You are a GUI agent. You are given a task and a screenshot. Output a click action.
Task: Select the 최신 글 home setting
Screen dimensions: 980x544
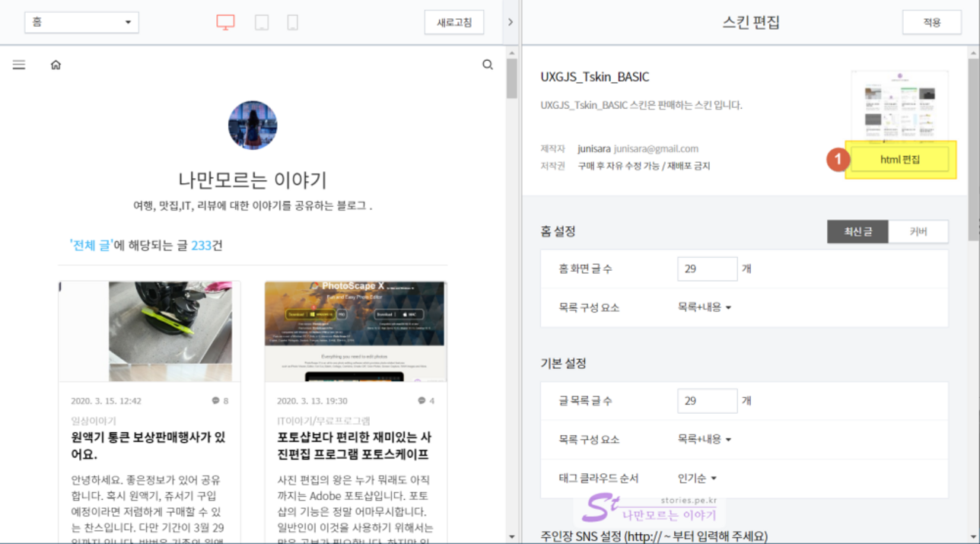857,232
